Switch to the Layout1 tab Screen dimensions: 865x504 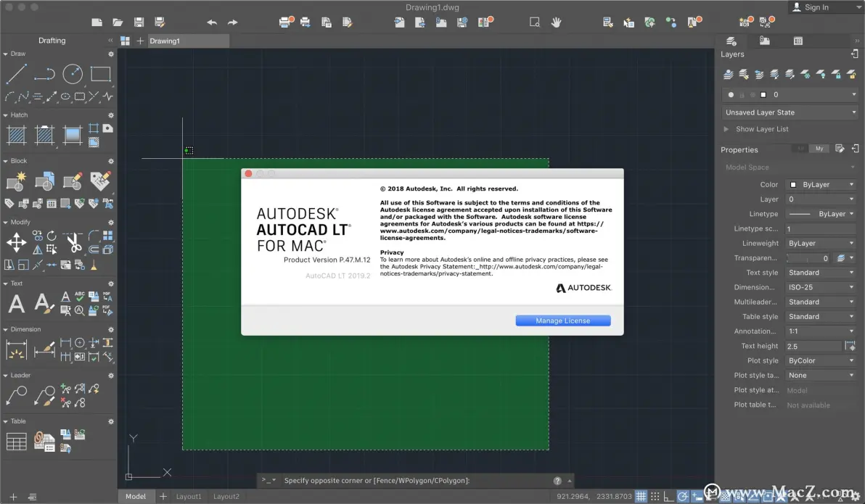coord(189,497)
